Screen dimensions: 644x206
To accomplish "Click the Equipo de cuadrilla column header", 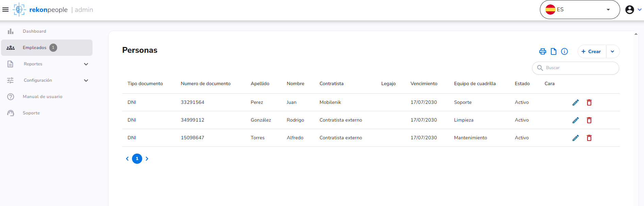I will click(x=475, y=84).
